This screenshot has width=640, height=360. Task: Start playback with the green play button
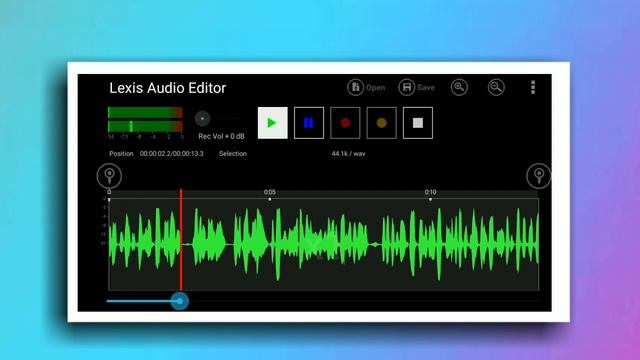pyautogui.click(x=273, y=123)
